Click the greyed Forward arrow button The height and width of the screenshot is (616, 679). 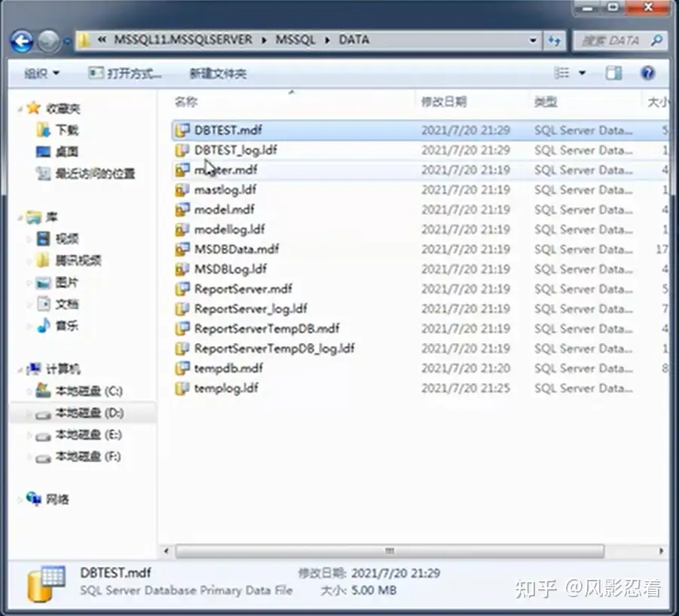(x=48, y=41)
